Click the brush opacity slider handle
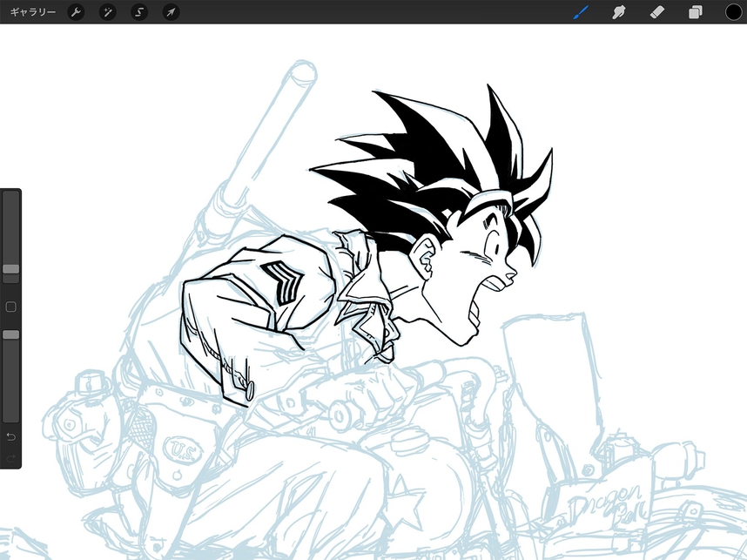Viewport: 747px width, 560px height. point(11,334)
